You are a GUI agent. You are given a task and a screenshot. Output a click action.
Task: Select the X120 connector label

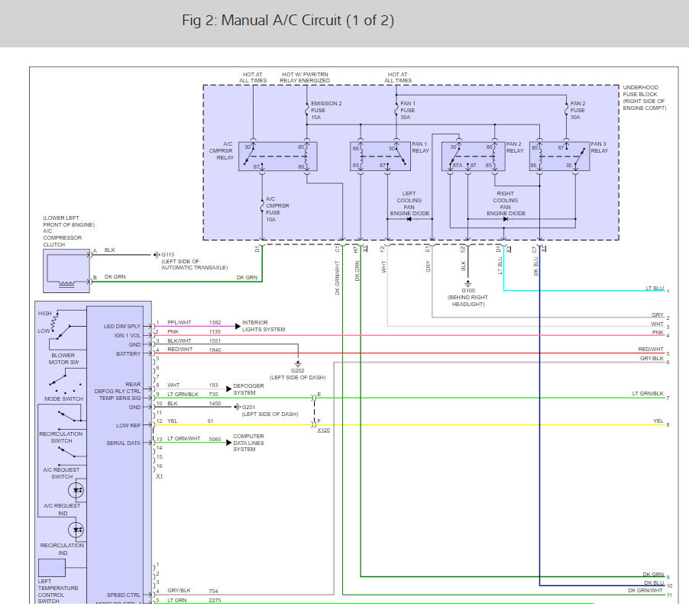(325, 431)
